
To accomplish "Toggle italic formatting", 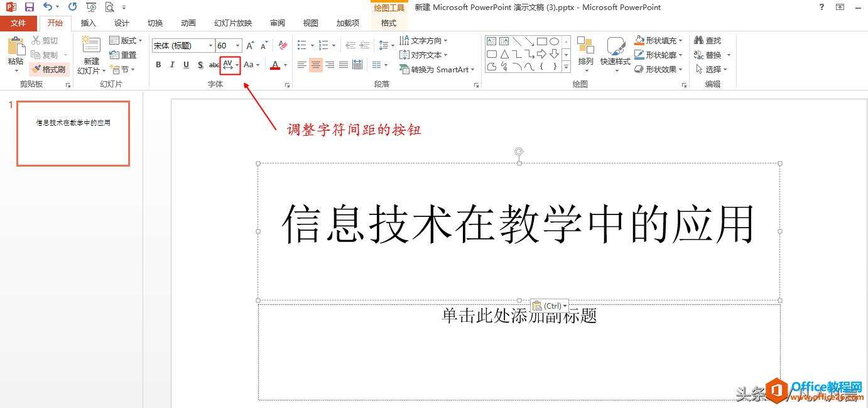I will pyautogui.click(x=171, y=65).
